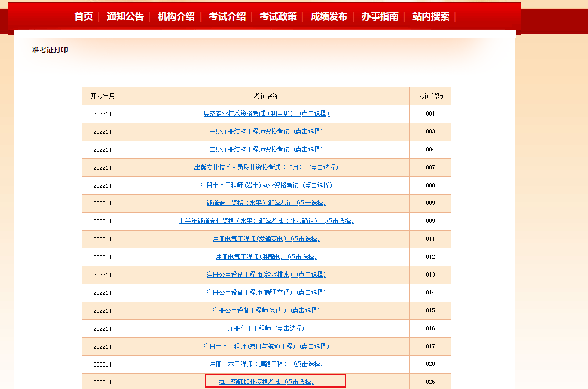The height and width of the screenshot is (389, 588).
Task: Open the 注册化工工程师 exam link
Action: click(x=266, y=328)
